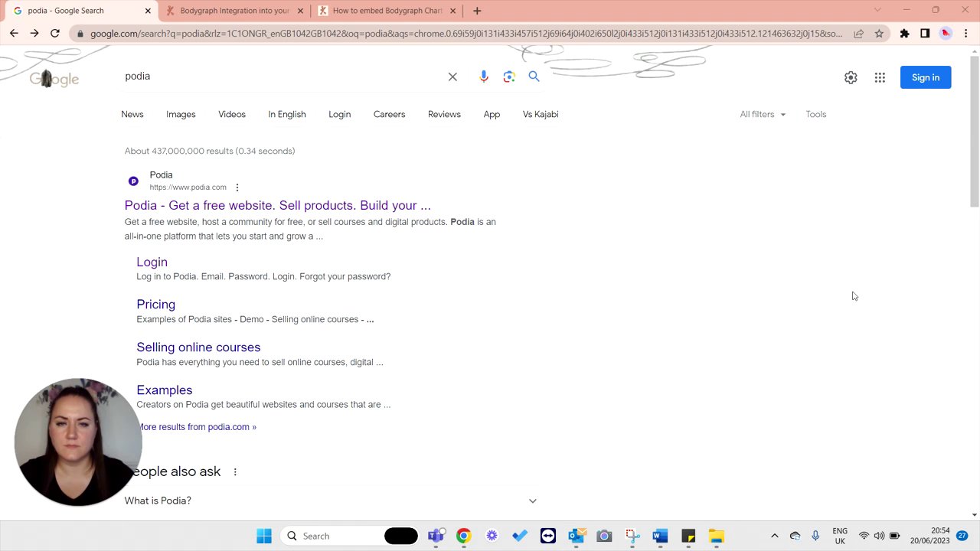
Task: Open the Chrome extensions puzzle icon
Action: click(904, 33)
